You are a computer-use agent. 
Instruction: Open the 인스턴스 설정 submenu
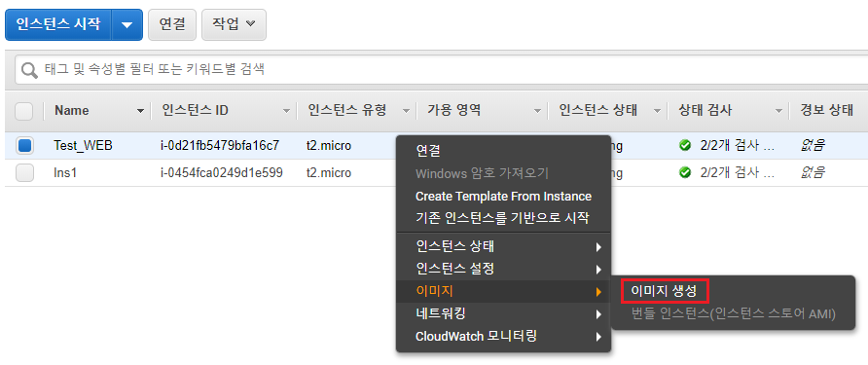point(503,270)
